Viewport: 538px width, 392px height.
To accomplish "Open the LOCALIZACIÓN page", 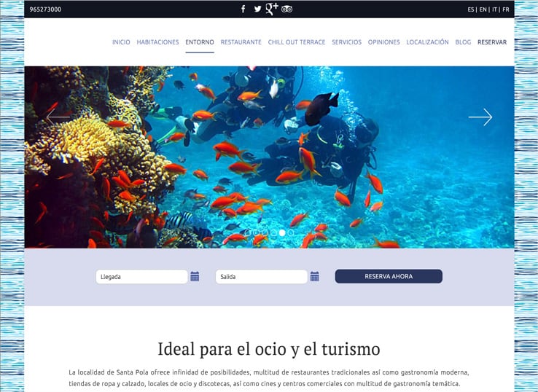I will (x=427, y=42).
